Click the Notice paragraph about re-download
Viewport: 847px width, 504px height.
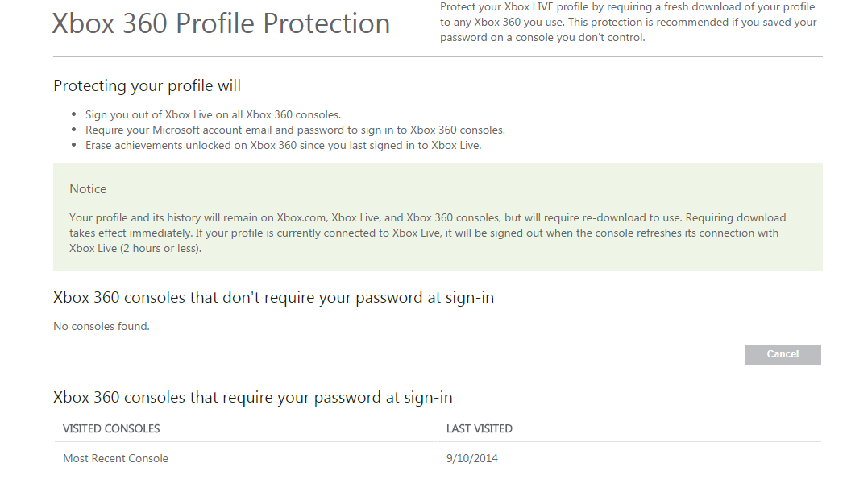pyautogui.click(x=427, y=233)
